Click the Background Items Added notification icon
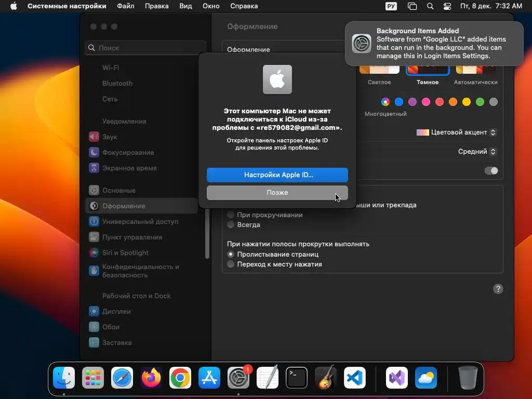 point(362,44)
